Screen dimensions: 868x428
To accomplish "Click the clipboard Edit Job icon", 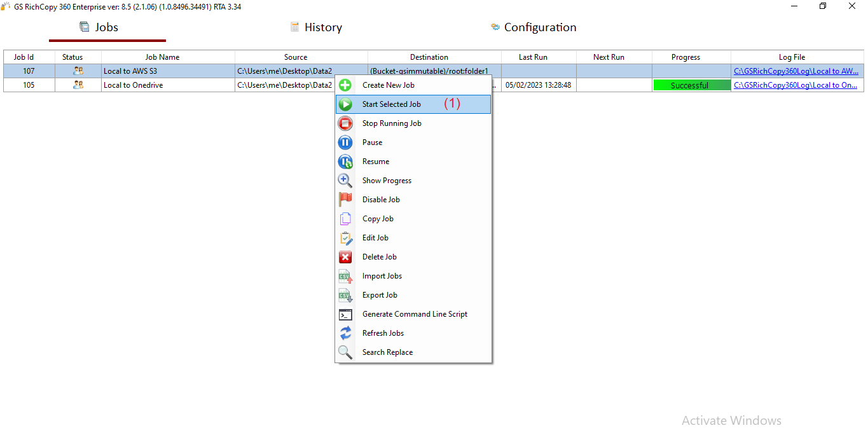I will 345,238.
